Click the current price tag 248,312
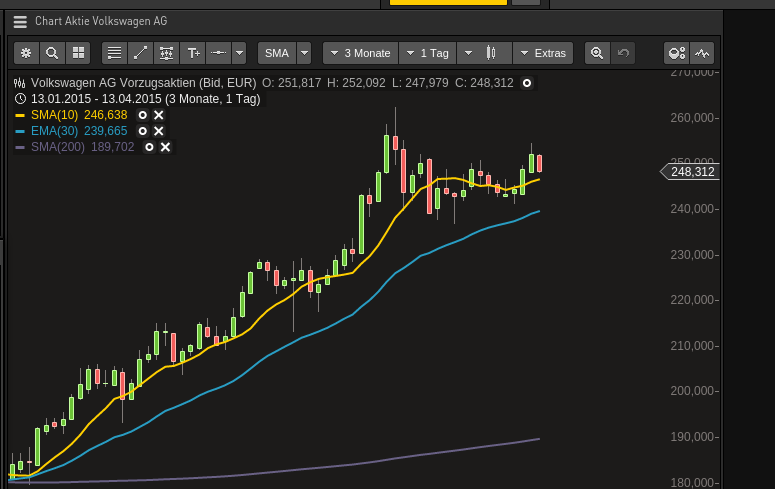The image size is (775, 489). click(x=690, y=172)
